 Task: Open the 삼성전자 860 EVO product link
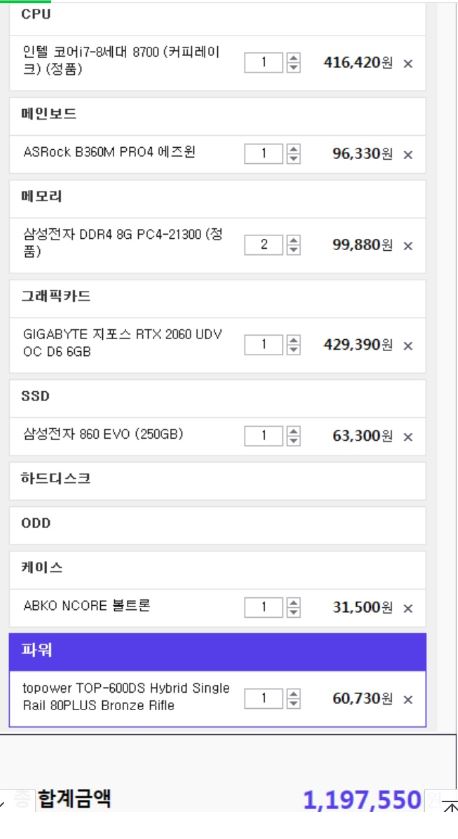pos(103,434)
